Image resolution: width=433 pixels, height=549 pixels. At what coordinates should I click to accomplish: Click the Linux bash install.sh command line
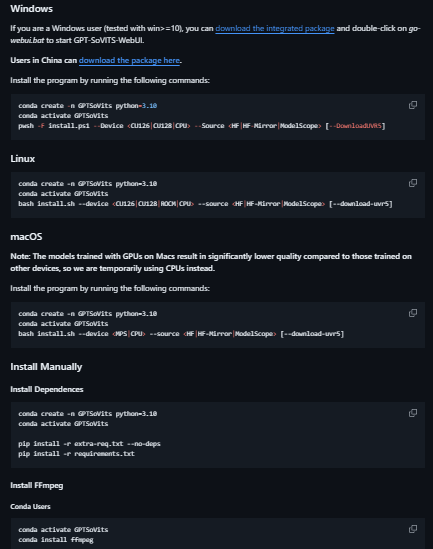205,204
